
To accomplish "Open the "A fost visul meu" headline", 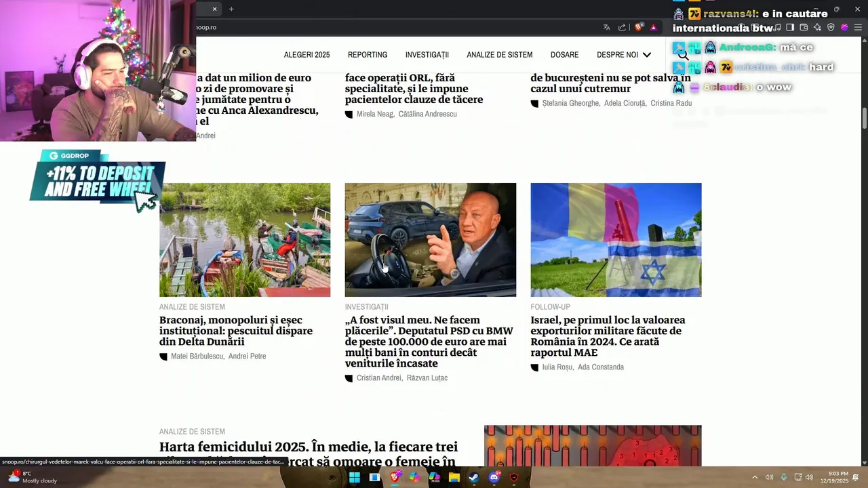I will pos(429,342).
